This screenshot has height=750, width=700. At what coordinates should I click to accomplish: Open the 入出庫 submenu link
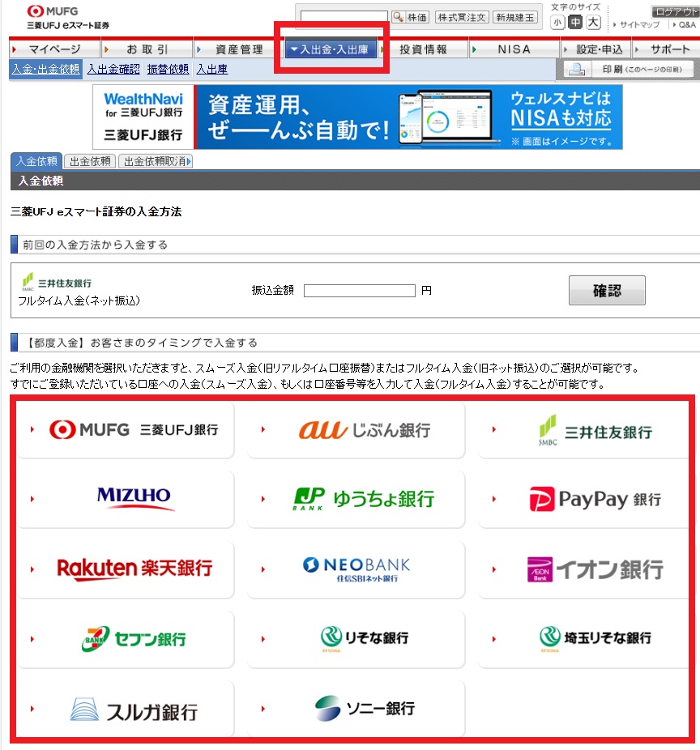tap(212, 70)
